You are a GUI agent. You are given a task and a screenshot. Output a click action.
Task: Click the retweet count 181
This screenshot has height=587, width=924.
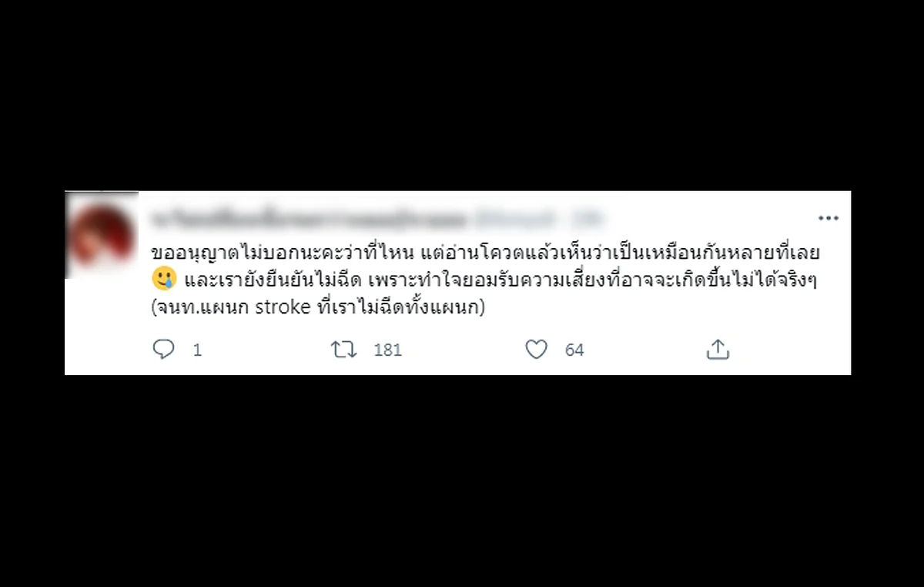pyautogui.click(x=388, y=351)
